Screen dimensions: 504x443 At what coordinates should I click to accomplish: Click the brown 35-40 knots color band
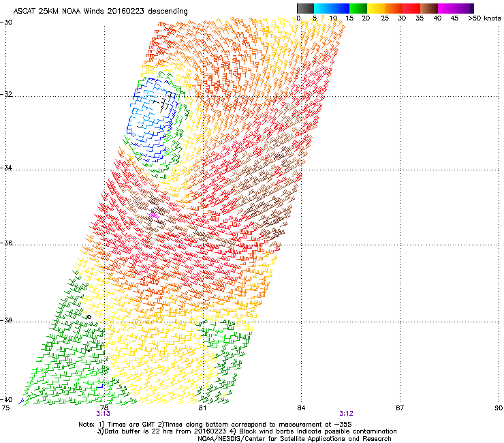(429, 8)
